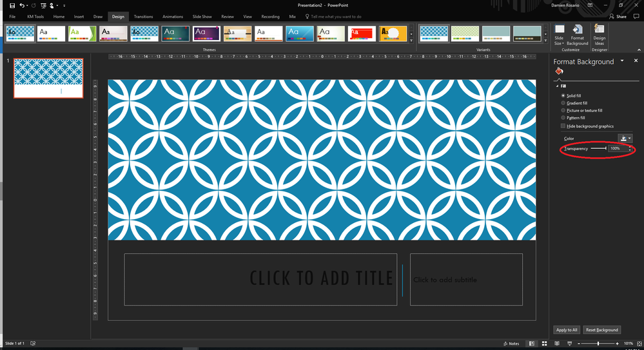Apply the purple Aa theme
This screenshot has height=350, width=644.
tap(206, 34)
